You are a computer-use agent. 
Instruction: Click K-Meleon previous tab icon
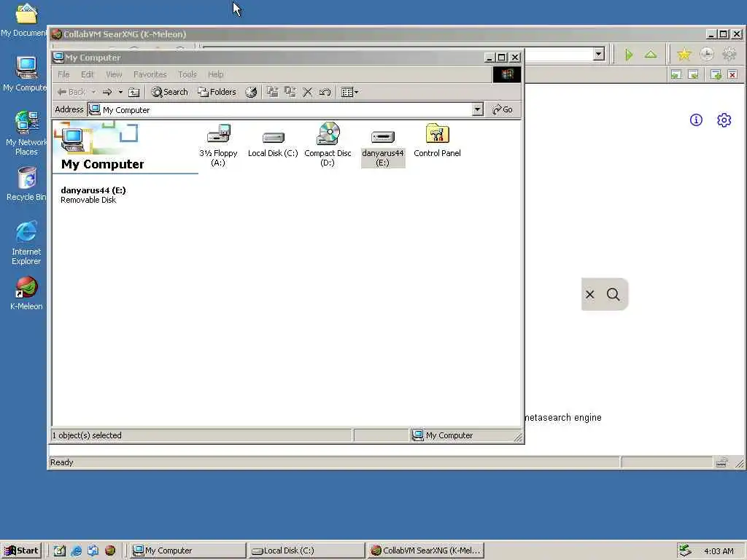[676, 74]
